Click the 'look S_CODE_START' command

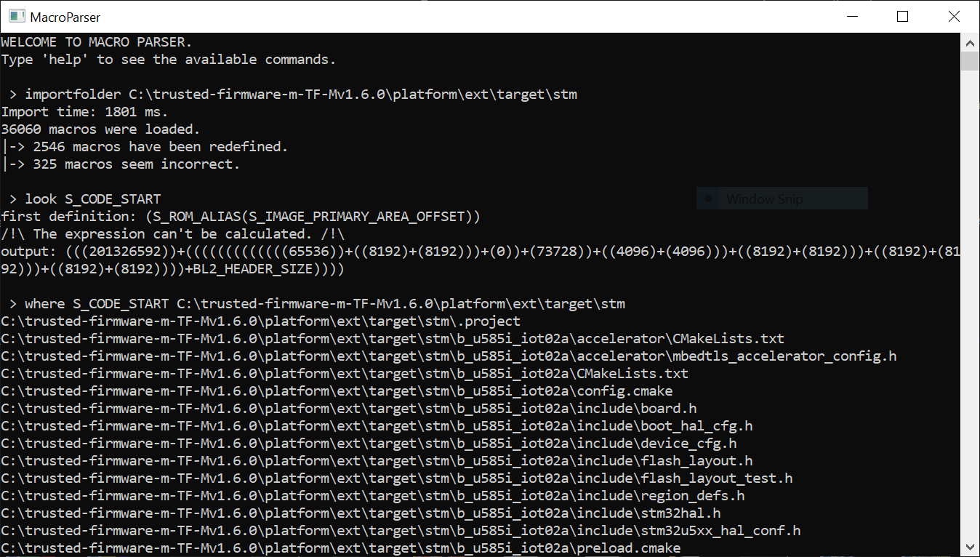tap(85, 199)
